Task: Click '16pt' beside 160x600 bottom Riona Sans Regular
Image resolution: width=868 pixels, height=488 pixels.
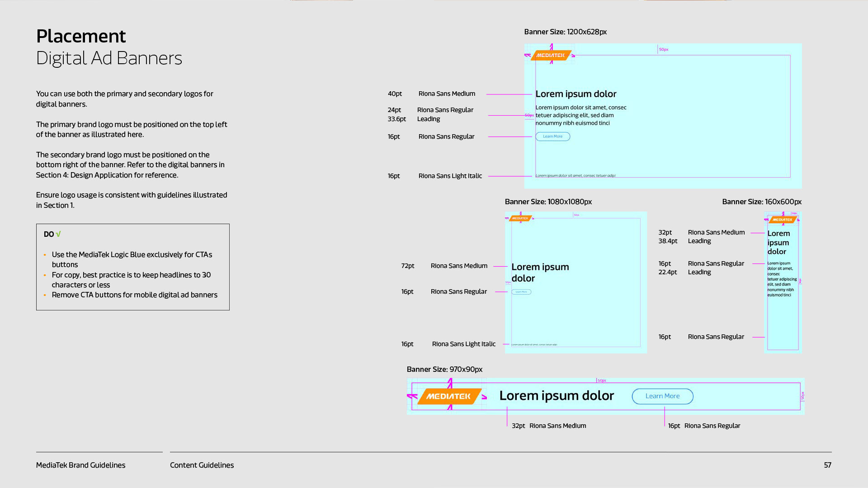Action: (x=665, y=337)
